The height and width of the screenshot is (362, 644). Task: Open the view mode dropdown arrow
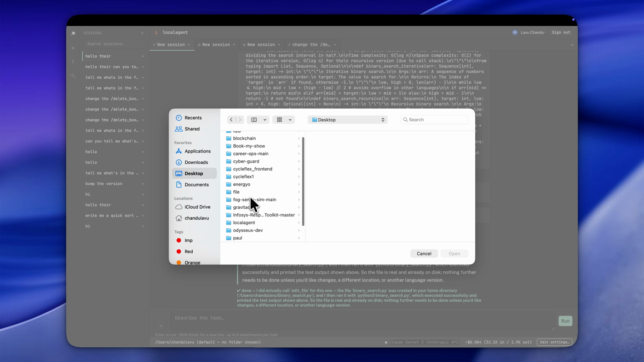pos(265,120)
